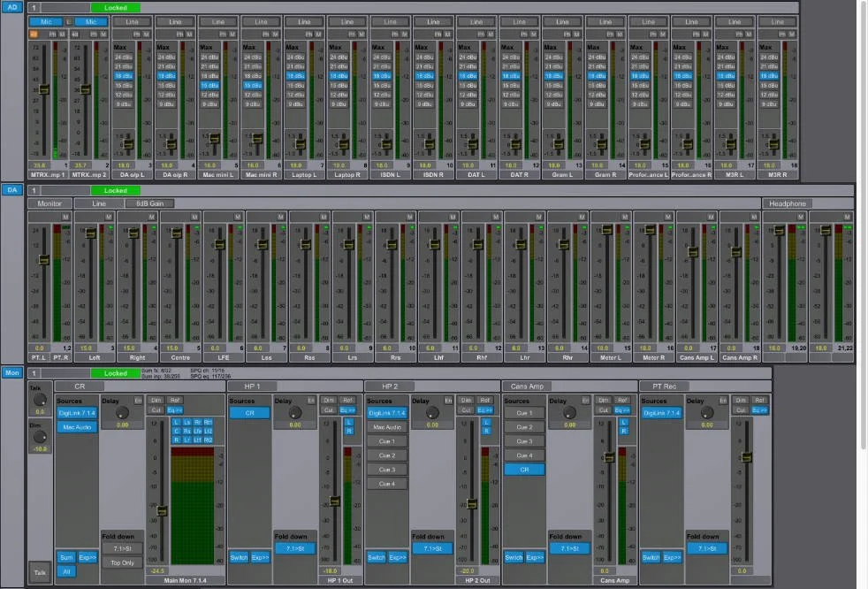Screen dimensions: 868x589
Task: Toggle the Lfe speaker in CR monitor
Action: (198, 431)
